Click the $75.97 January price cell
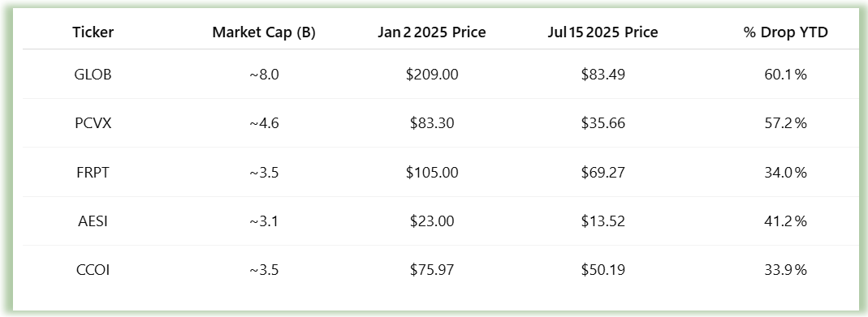The width and height of the screenshot is (868, 317). 432,270
